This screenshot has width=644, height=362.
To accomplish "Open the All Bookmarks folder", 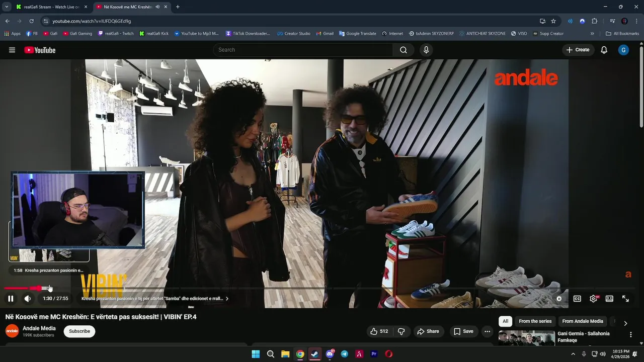I will coord(622,34).
